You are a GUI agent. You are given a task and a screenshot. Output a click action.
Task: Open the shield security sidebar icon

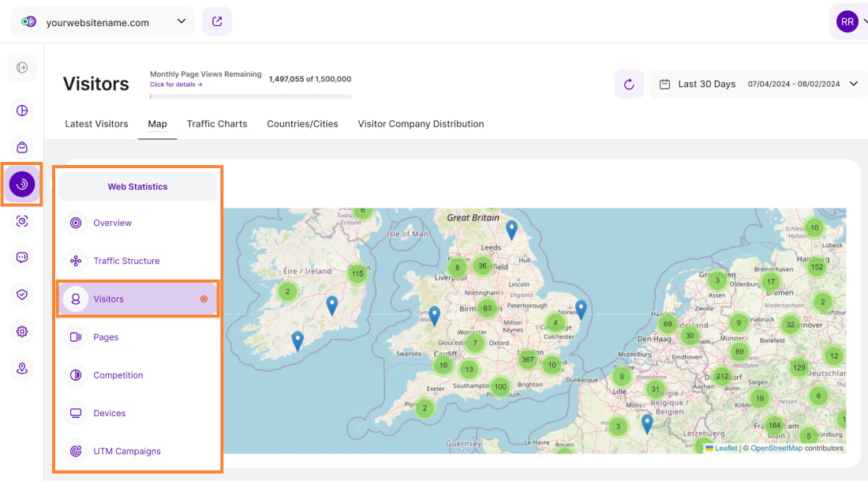point(22,295)
